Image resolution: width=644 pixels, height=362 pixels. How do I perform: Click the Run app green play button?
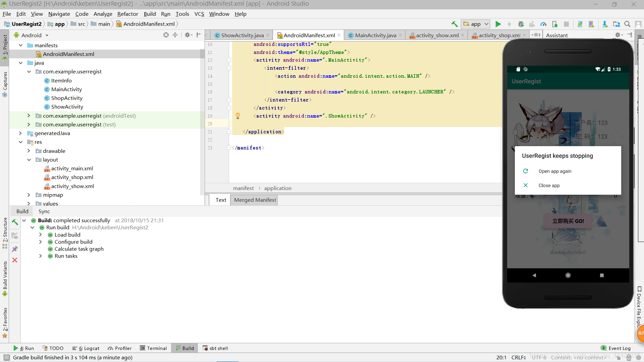tap(498, 24)
